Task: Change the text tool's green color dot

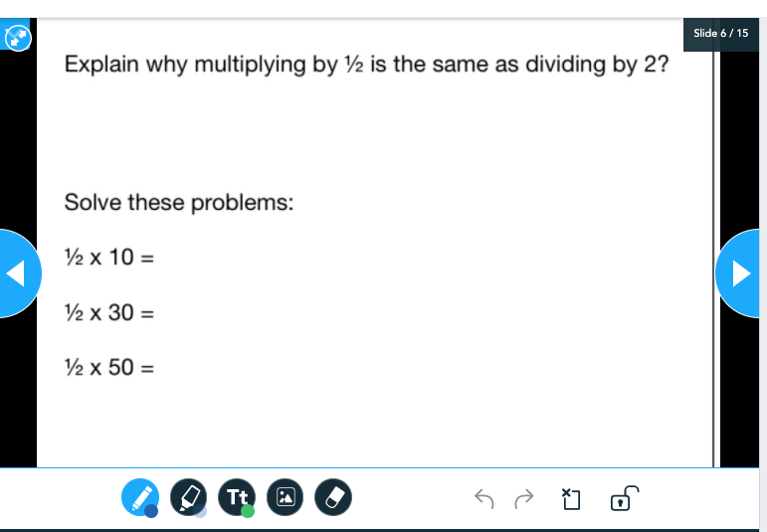Action: pos(248,511)
